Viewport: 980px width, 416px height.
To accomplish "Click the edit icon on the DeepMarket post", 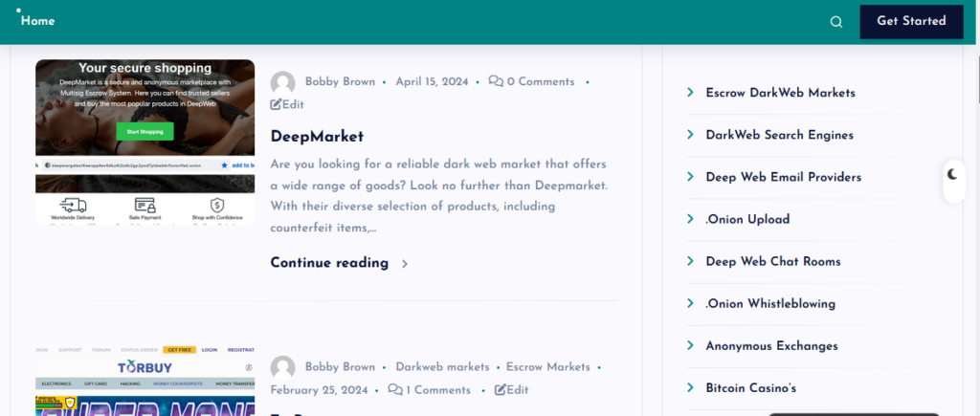I will 276,104.
